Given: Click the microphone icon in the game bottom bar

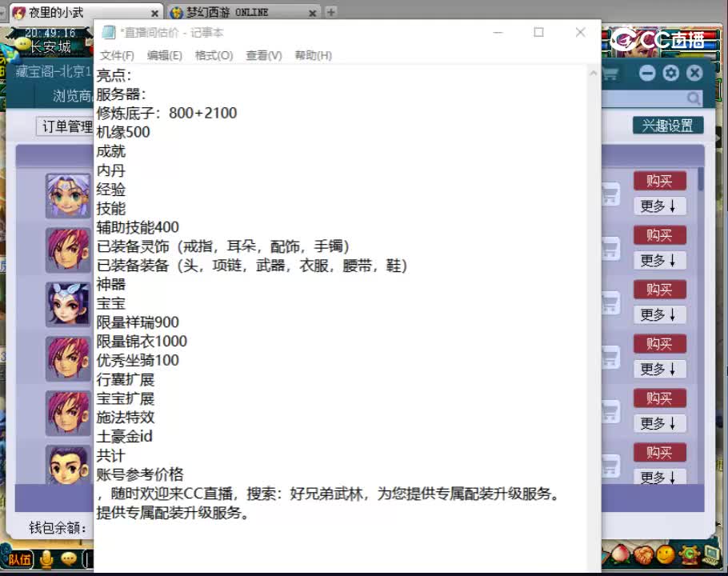Looking at the screenshot, I should 46,559.
